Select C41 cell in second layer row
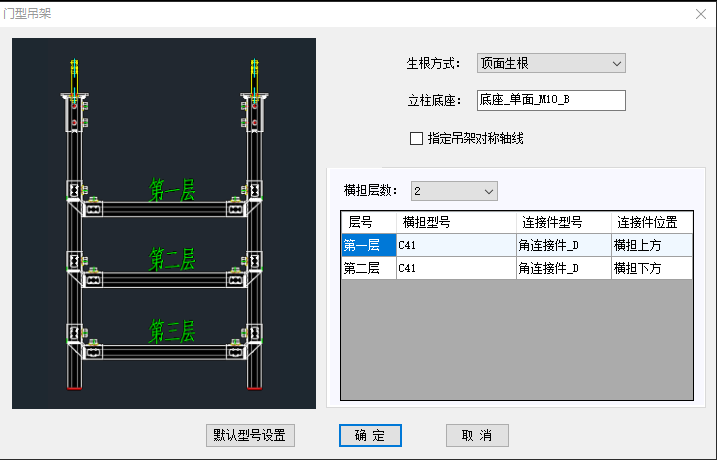Image resolution: width=717 pixels, height=460 pixels. 455,268
